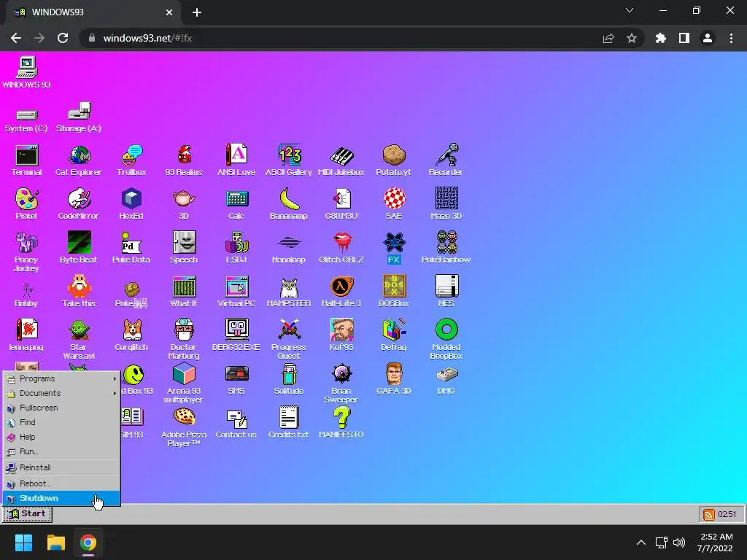This screenshot has width=747, height=560.
Task: Open the Virtual PC icon
Action: (236, 292)
